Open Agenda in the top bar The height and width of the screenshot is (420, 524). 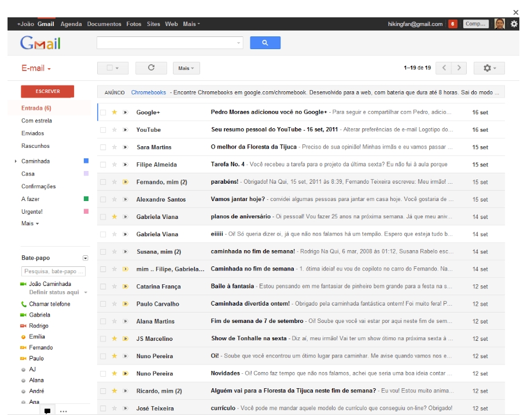pos(71,24)
